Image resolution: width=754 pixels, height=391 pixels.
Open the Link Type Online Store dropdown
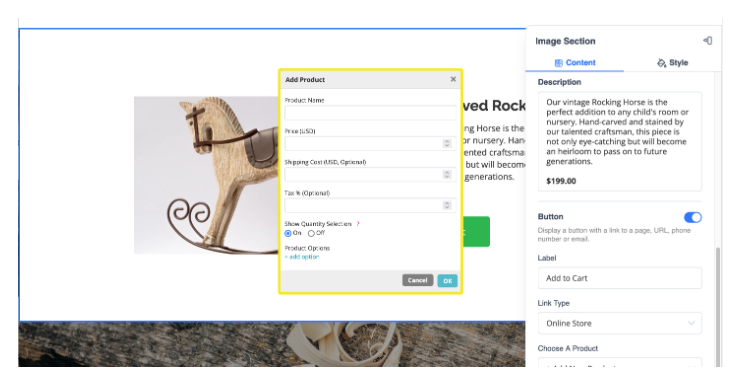[619, 323]
